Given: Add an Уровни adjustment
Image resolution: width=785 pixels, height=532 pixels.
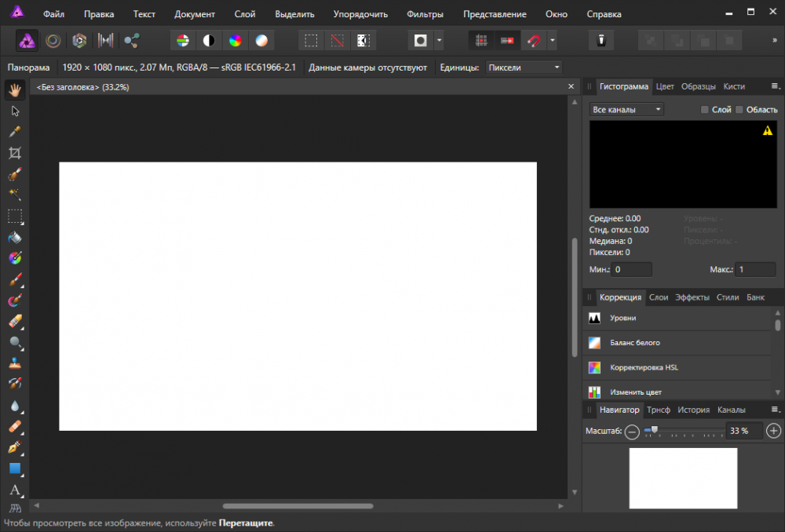Looking at the screenshot, I should [677, 319].
